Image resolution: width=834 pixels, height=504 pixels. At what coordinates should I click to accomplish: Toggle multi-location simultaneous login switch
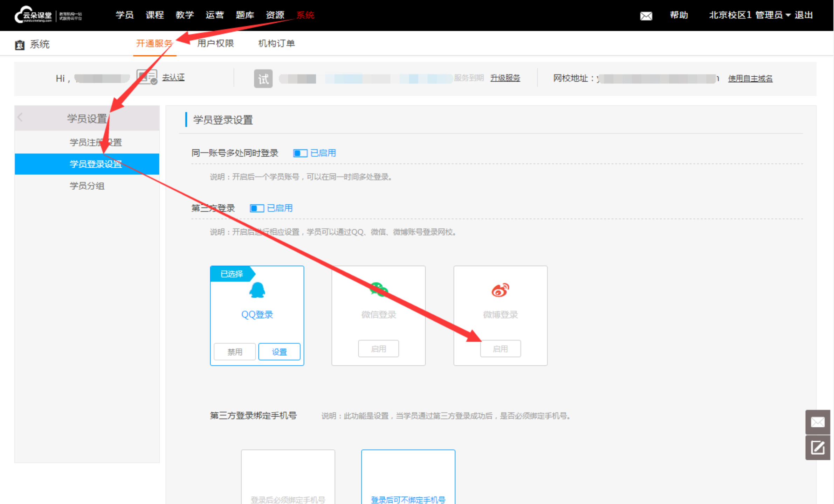300,153
